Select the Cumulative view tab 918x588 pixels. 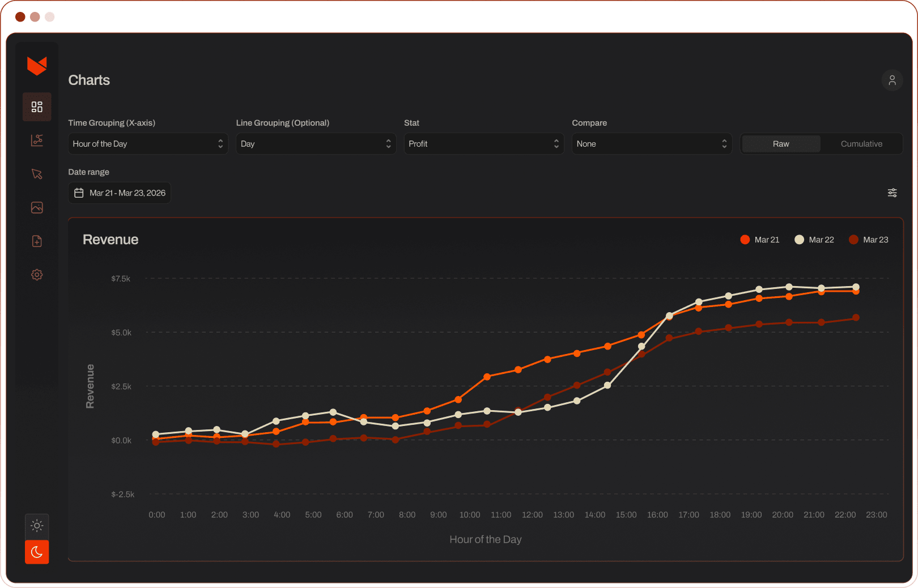861,144
